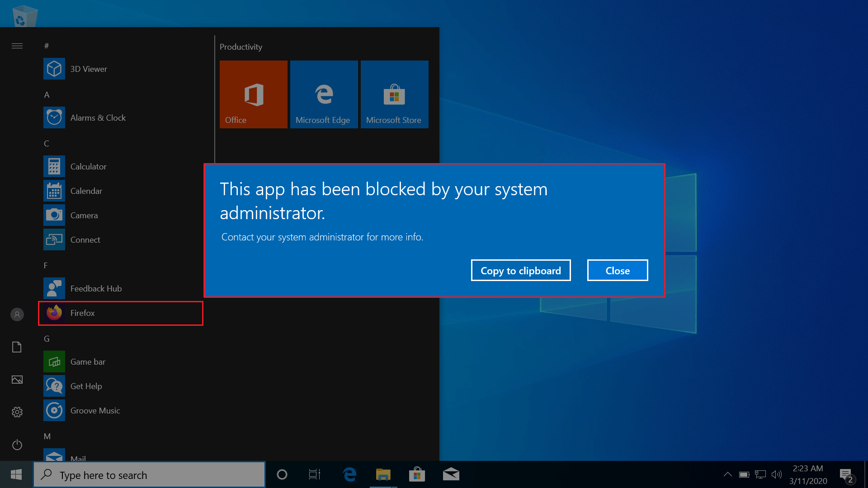Open the user account icon in Start sidebar

pyautogui.click(x=17, y=314)
